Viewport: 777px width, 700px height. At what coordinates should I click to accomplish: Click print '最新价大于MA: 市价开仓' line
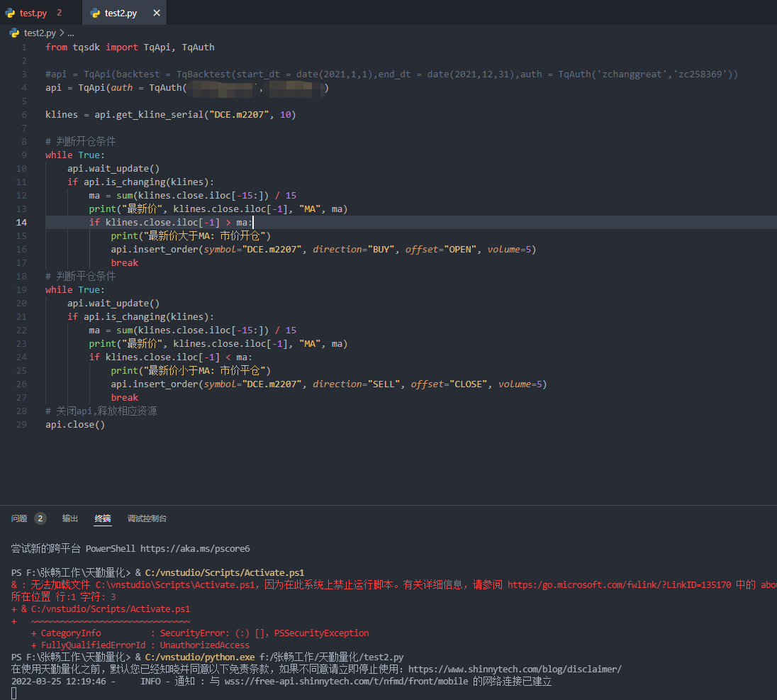tap(191, 236)
